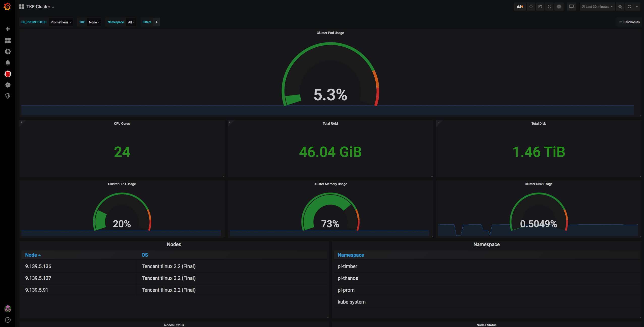Click the pl-thanos namespace row
The image size is (644, 327).
click(348, 278)
